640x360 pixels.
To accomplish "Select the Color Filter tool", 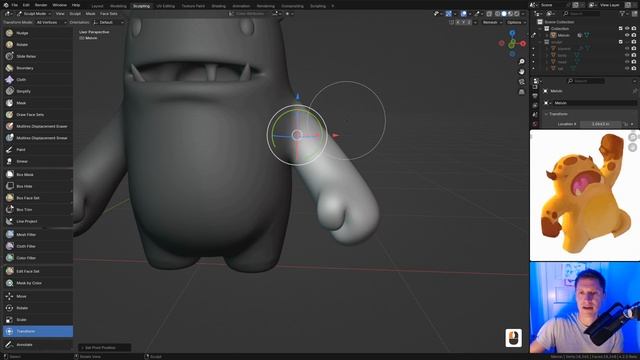I will (x=38, y=258).
